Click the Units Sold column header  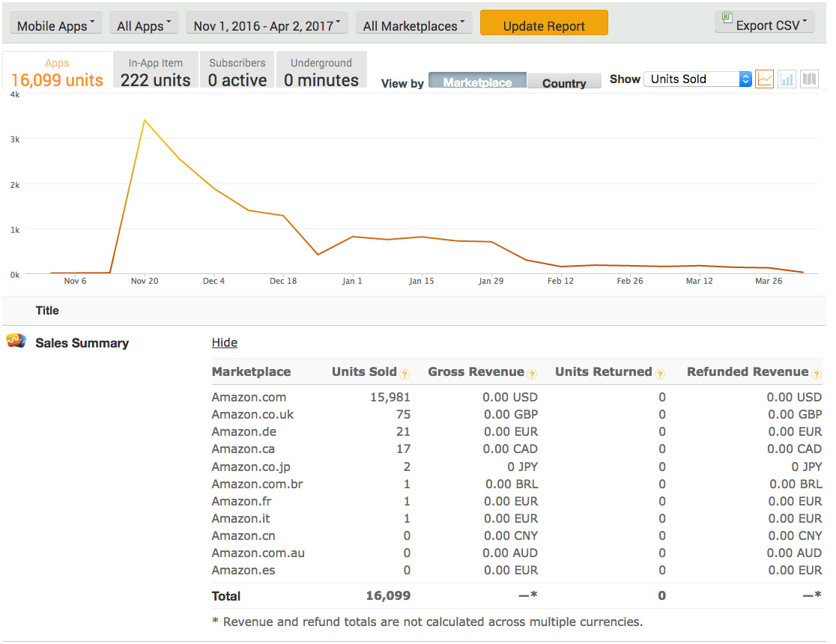(x=364, y=371)
